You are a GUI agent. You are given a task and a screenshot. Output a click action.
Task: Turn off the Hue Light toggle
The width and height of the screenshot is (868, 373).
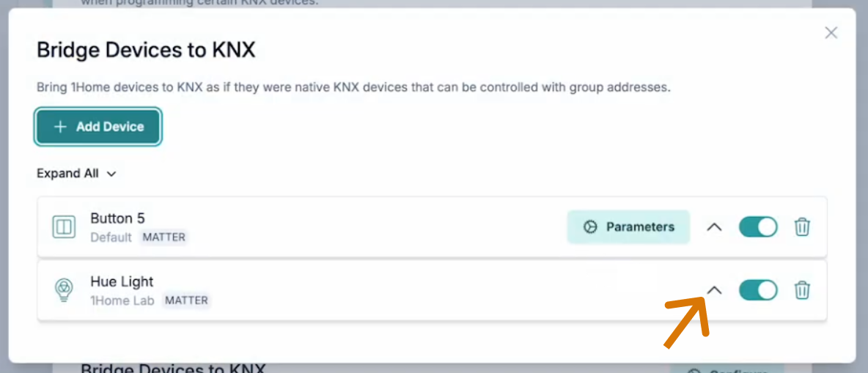pos(757,290)
